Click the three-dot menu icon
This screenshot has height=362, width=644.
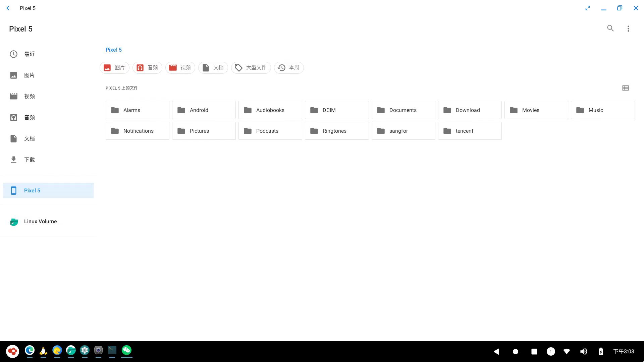click(629, 28)
